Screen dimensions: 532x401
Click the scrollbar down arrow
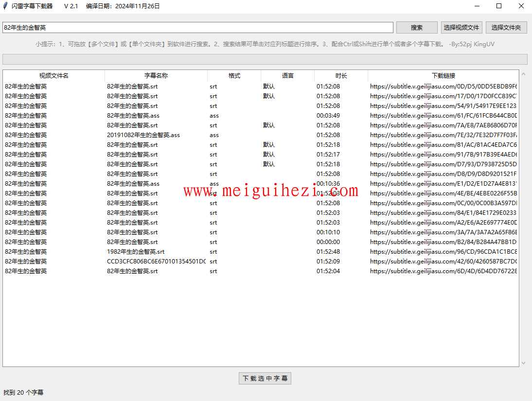click(524, 363)
